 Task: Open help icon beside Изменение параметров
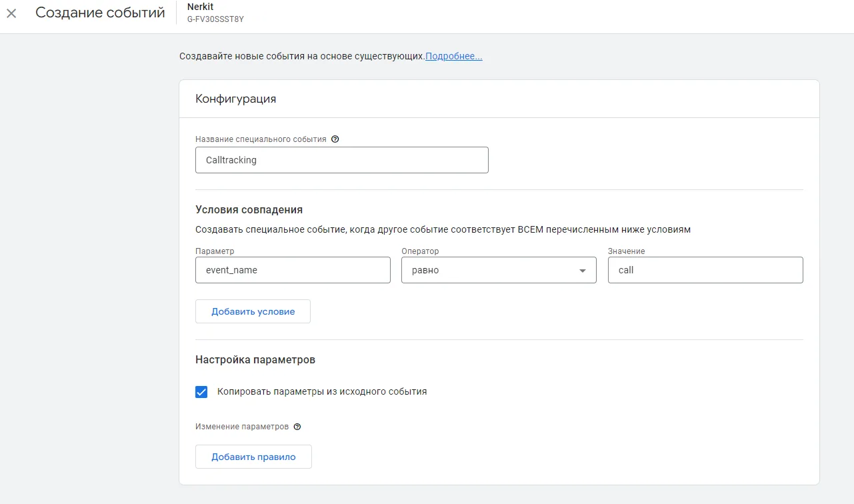coord(297,427)
